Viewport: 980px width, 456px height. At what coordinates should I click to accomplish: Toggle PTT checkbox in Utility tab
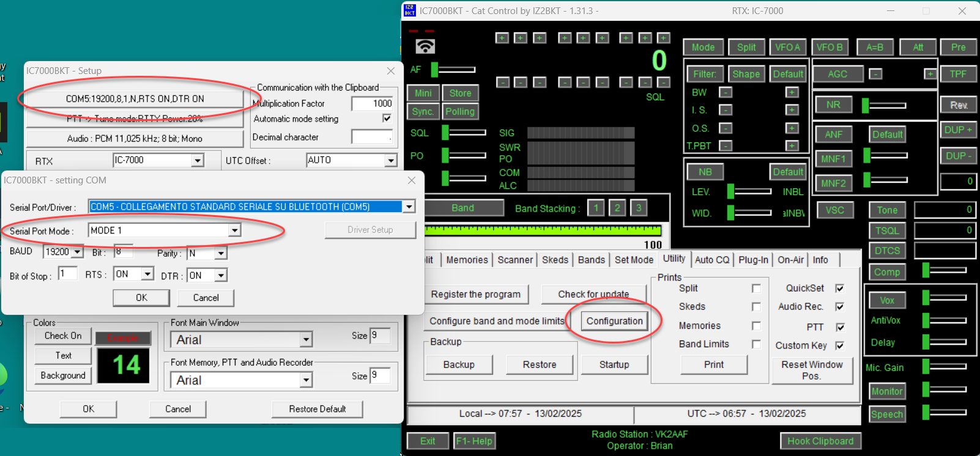[x=840, y=327]
